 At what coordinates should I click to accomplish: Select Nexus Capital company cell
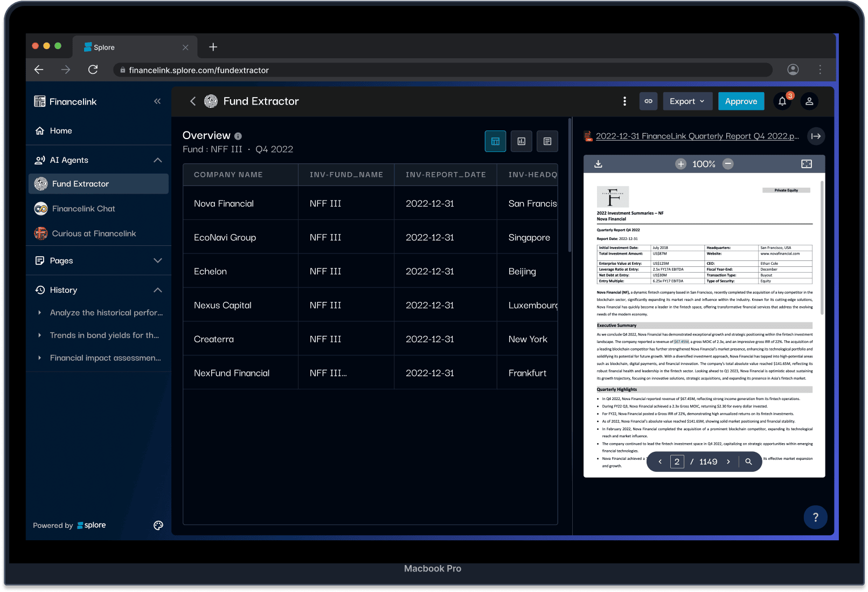pos(240,305)
